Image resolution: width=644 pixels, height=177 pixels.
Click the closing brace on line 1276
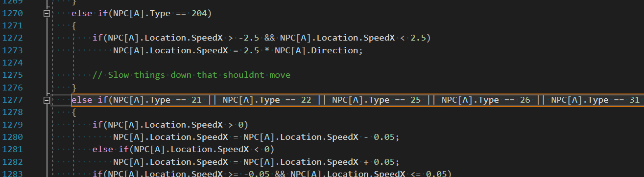pos(74,88)
